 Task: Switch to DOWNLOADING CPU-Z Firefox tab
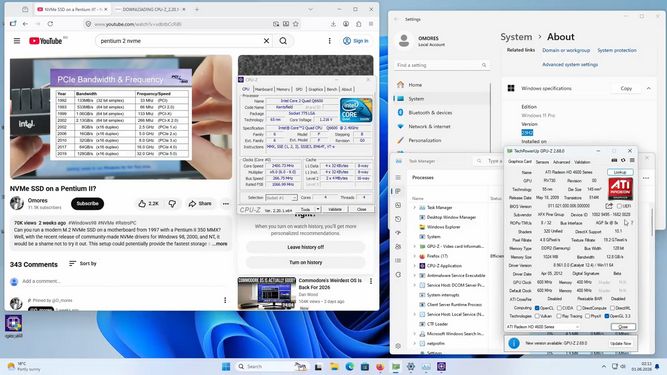pyautogui.click(x=150, y=9)
